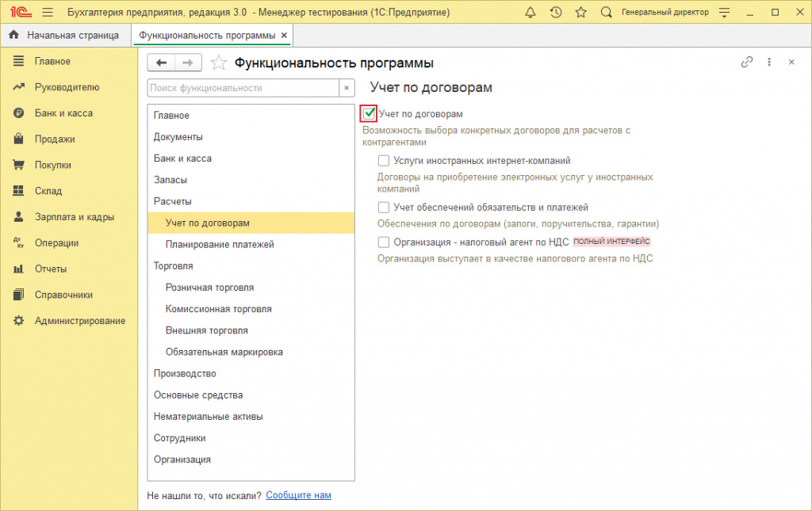Screen dimensions: 812x511
Task: Open notifications bell icon
Action: (530, 12)
